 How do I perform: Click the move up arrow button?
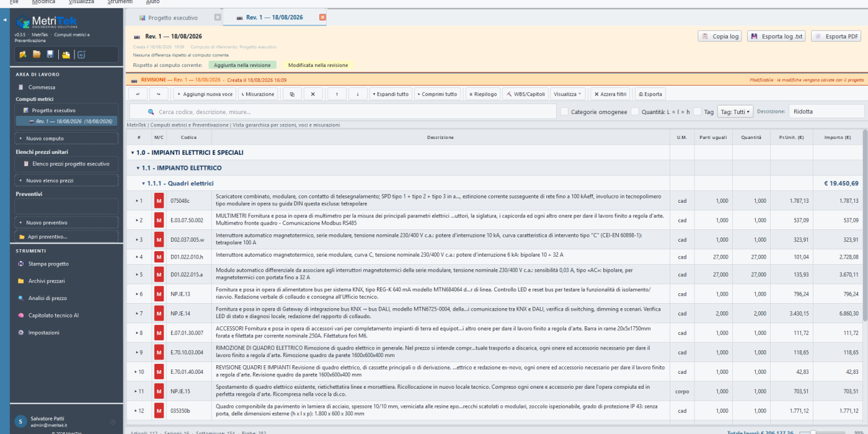click(337, 94)
